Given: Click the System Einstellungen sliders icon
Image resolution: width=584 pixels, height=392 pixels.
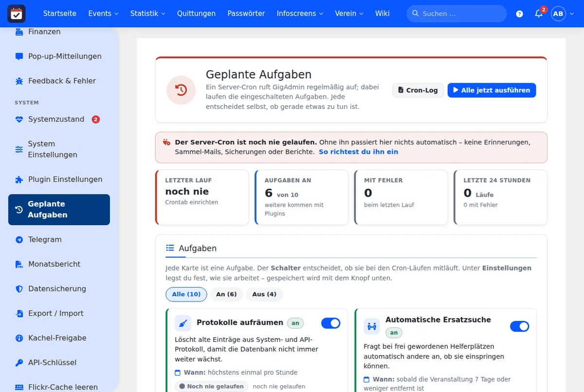Looking at the screenshot, I should point(19,149).
